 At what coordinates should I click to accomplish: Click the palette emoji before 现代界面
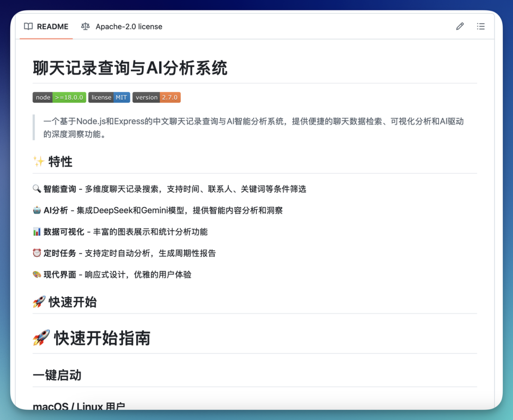click(x=37, y=275)
